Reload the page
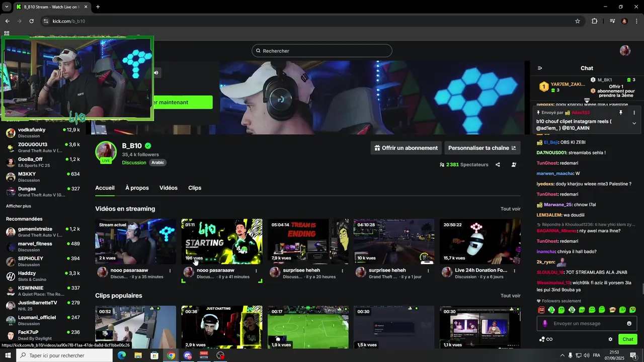Screen dimensions: 644x362 coord(31,21)
